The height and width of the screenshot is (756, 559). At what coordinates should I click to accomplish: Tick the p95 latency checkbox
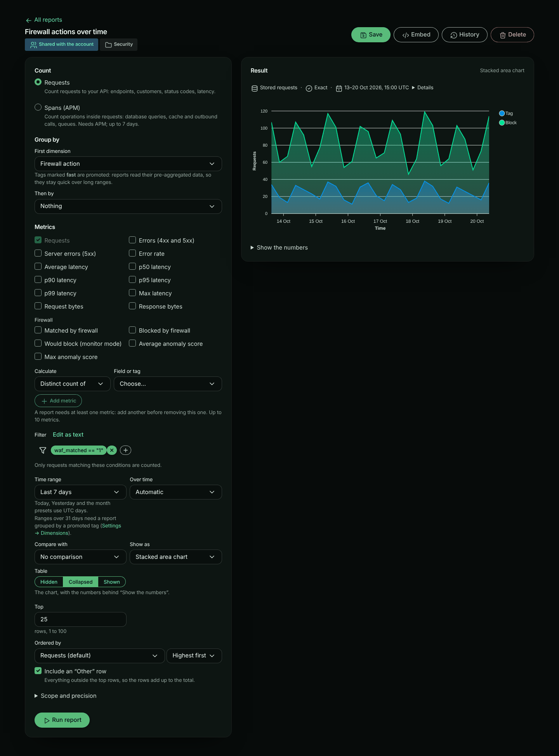[x=132, y=279]
